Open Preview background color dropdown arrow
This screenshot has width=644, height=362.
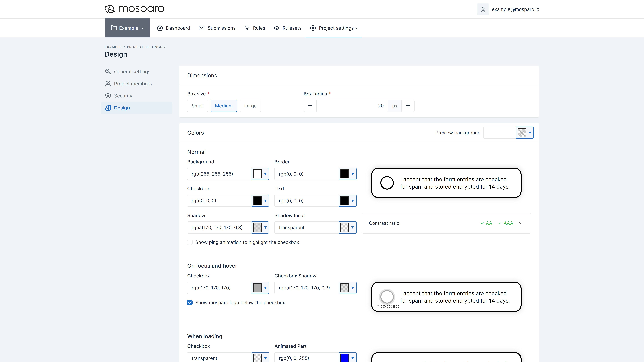point(530,133)
